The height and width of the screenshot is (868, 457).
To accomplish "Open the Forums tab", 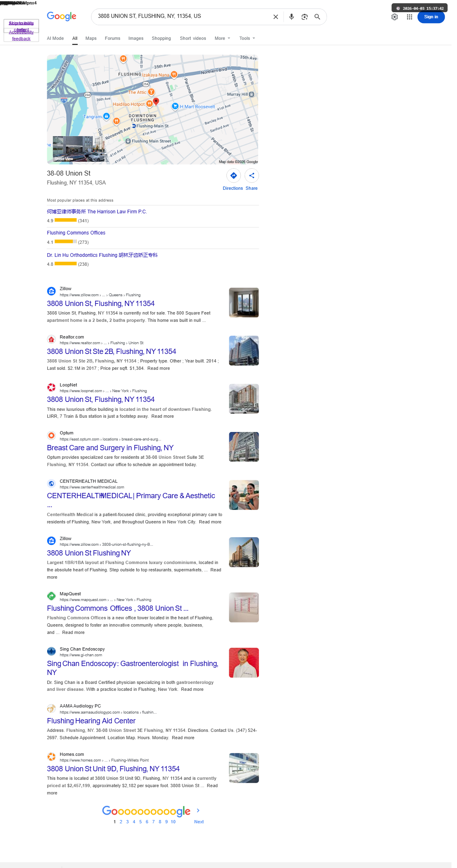I will (x=113, y=38).
